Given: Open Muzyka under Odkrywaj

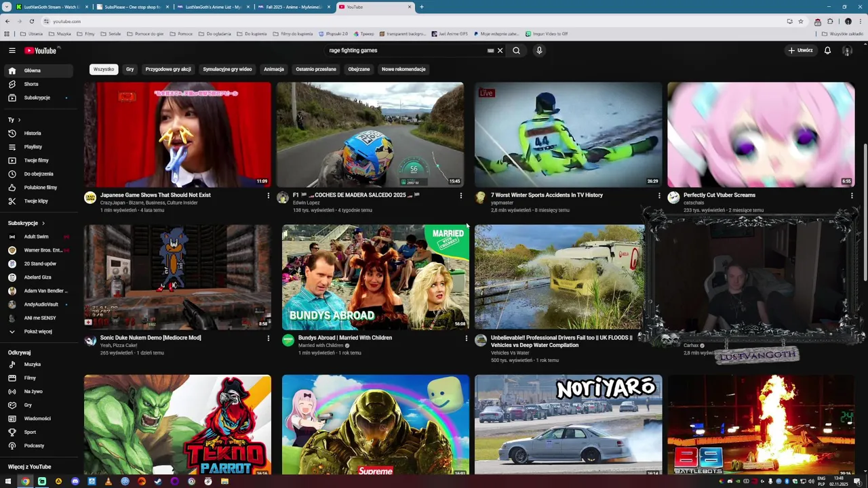Looking at the screenshot, I should [38, 365].
